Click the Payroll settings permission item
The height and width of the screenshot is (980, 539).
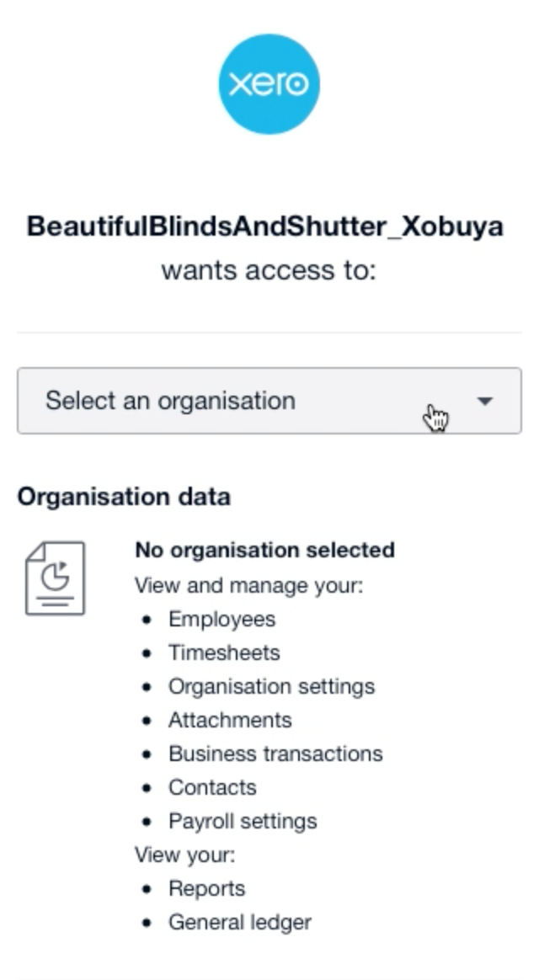coord(243,821)
